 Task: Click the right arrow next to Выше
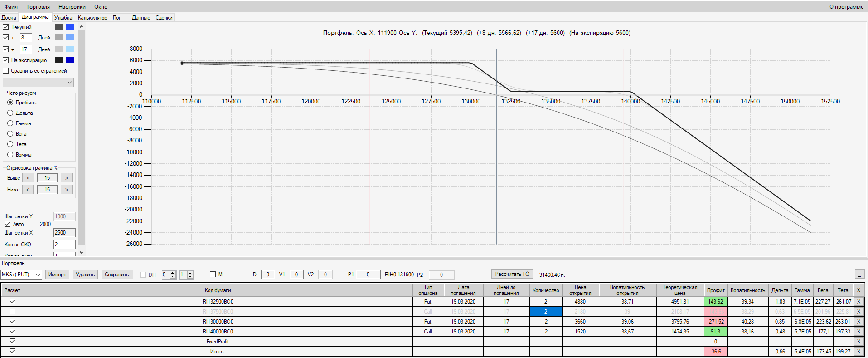pos(67,178)
